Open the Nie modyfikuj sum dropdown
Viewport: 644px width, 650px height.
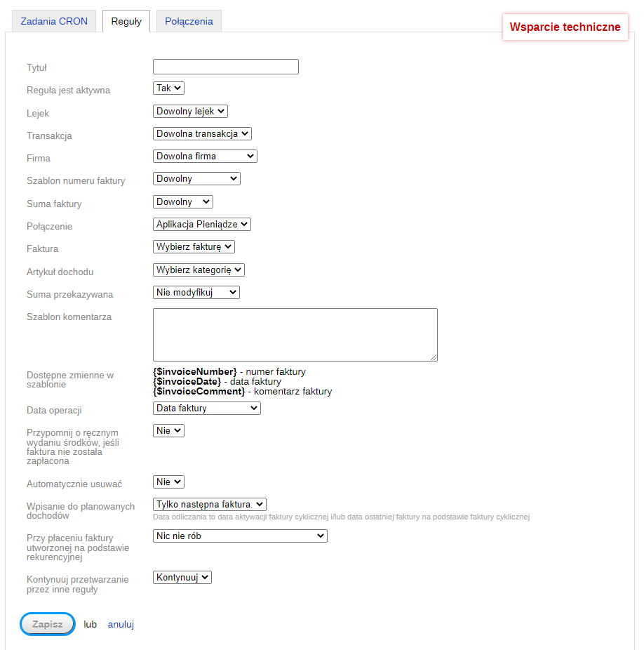click(x=196, y=292)
